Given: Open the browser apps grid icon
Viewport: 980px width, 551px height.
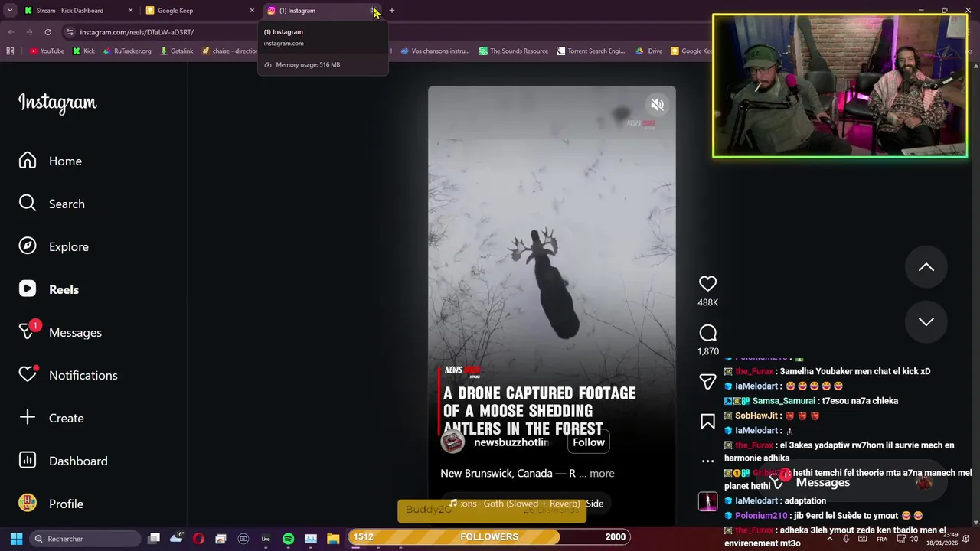Looking at the screenshot, I should (10, 51).
